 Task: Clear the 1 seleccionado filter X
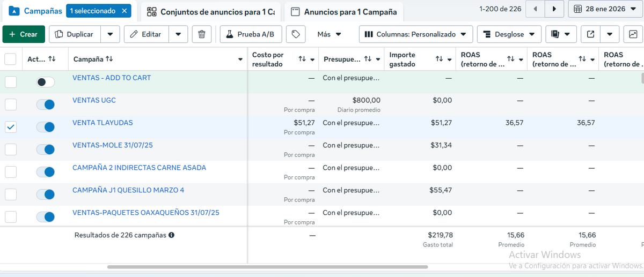pos(125,11)
